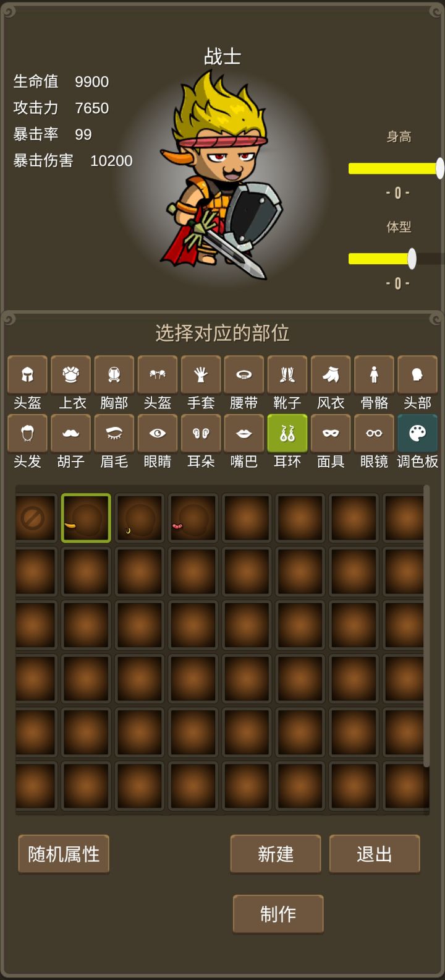This screenshot has height=980, width=445.
Task: Choose the 胸部 chest category icon
Action: [x=114, y=374]
